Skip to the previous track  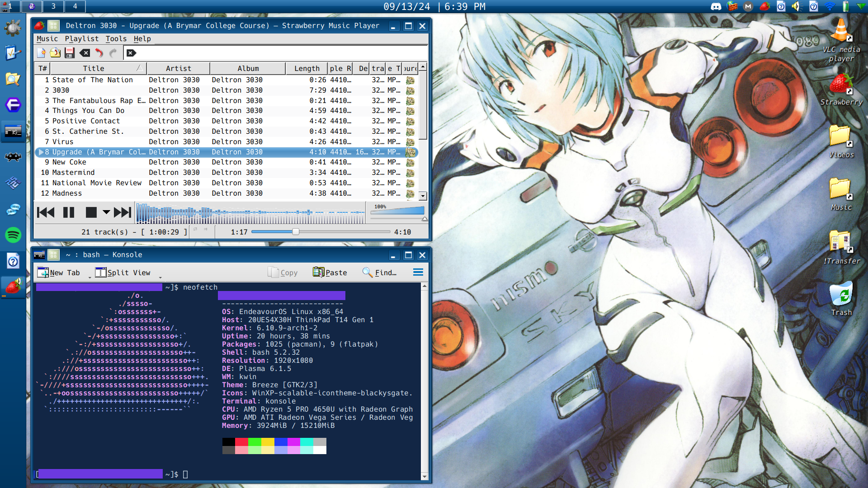[46, 212]
